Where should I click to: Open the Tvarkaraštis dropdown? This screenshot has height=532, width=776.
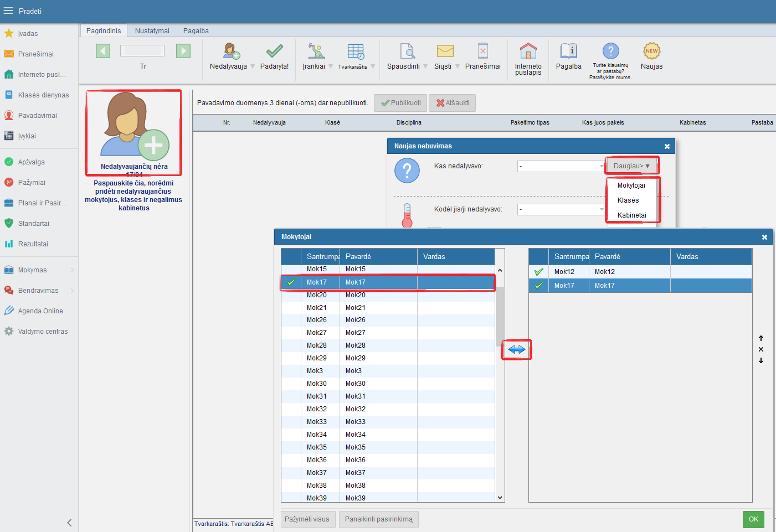click(373, 66)
